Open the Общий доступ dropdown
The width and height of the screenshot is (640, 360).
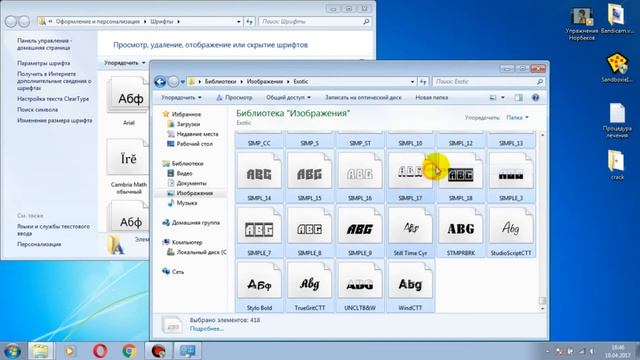[288, 98]
